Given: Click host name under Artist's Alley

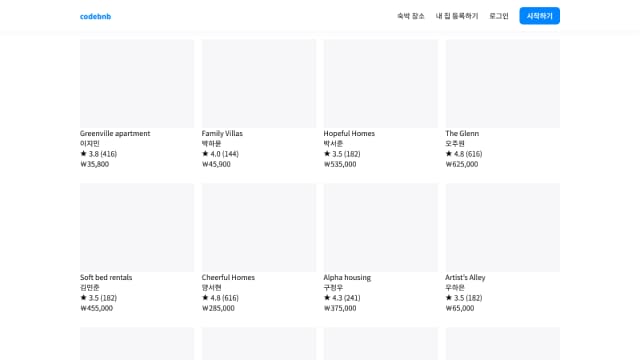Looking at the screenshot, I should tap(455, 288).
